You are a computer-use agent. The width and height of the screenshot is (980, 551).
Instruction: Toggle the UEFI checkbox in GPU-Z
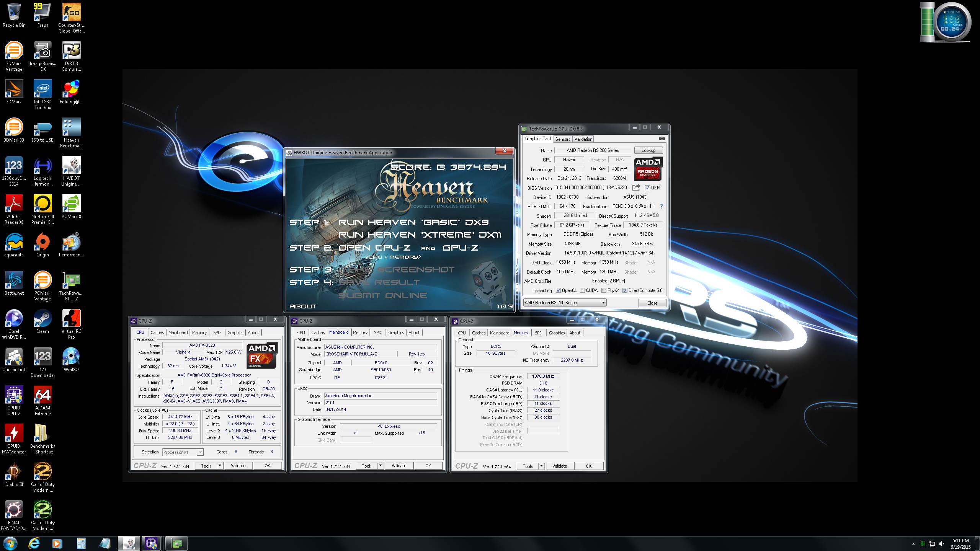click(x=647, y=187)
